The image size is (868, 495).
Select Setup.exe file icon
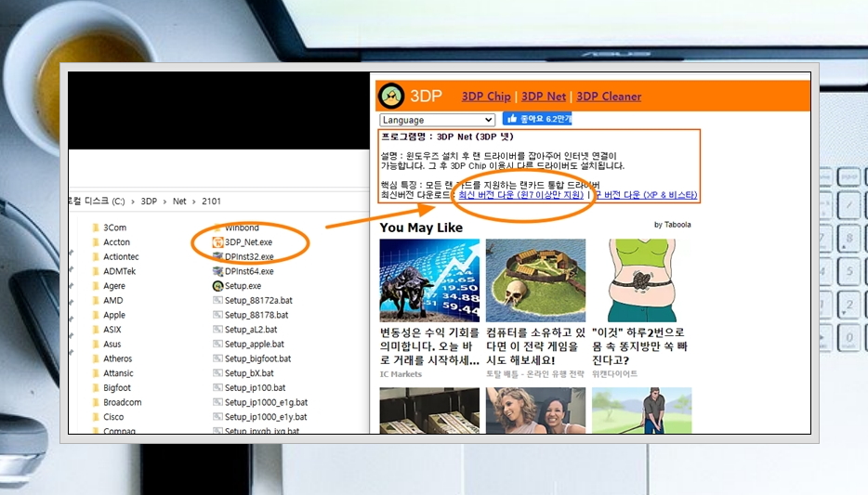click(217, 286)
